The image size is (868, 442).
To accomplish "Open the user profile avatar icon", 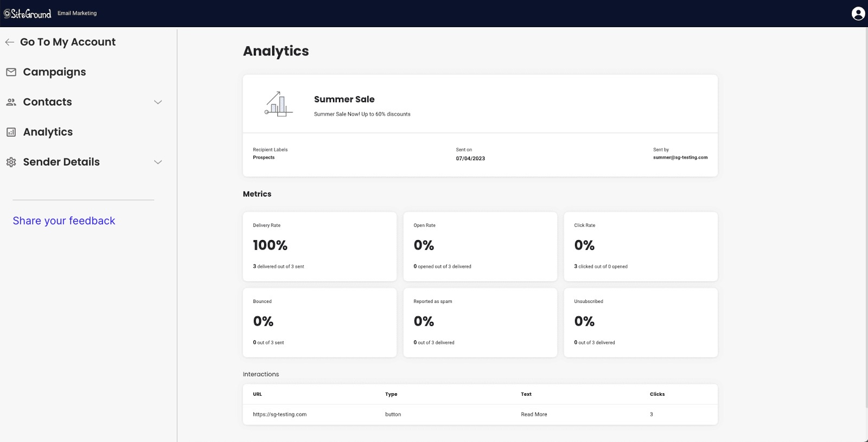I will tap(858, 14).
